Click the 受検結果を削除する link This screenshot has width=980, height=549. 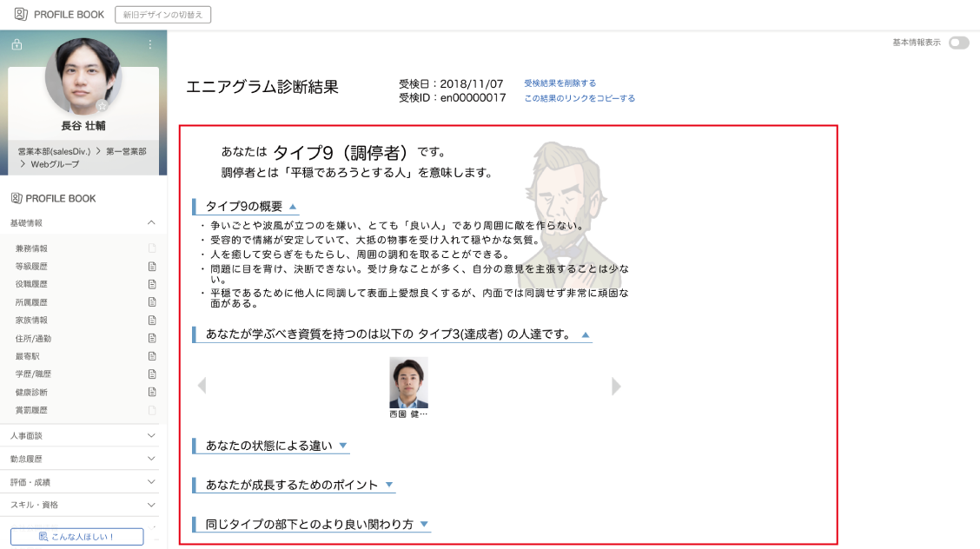tap(560, 83)
